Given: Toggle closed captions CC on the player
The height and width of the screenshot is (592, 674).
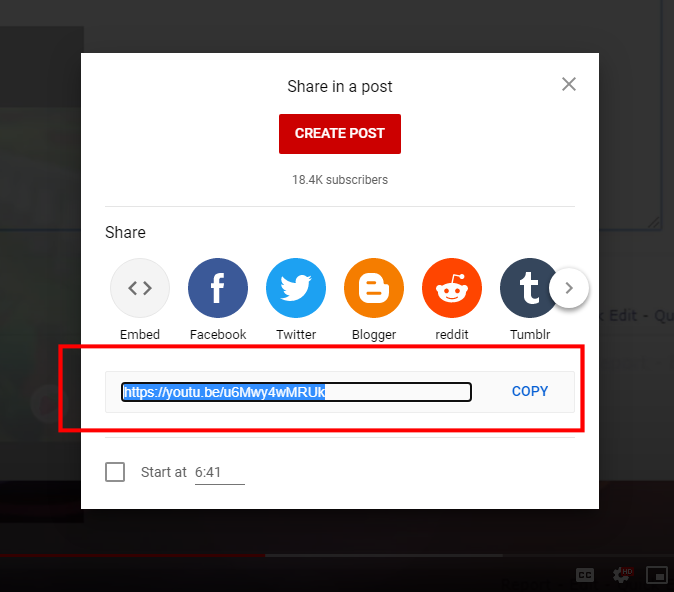Looking at the screenshot, I should click(x=585, y=575).
